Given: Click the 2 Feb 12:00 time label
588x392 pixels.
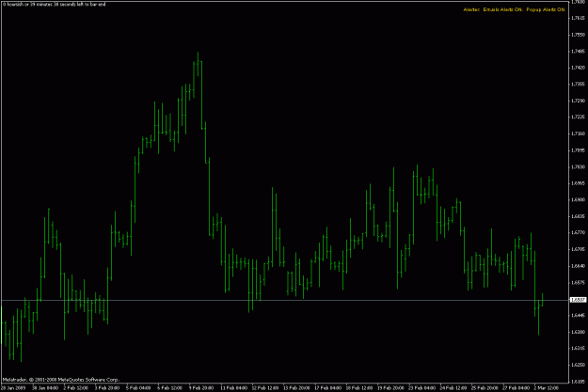Looking at the screenshot, I should 76,388.
